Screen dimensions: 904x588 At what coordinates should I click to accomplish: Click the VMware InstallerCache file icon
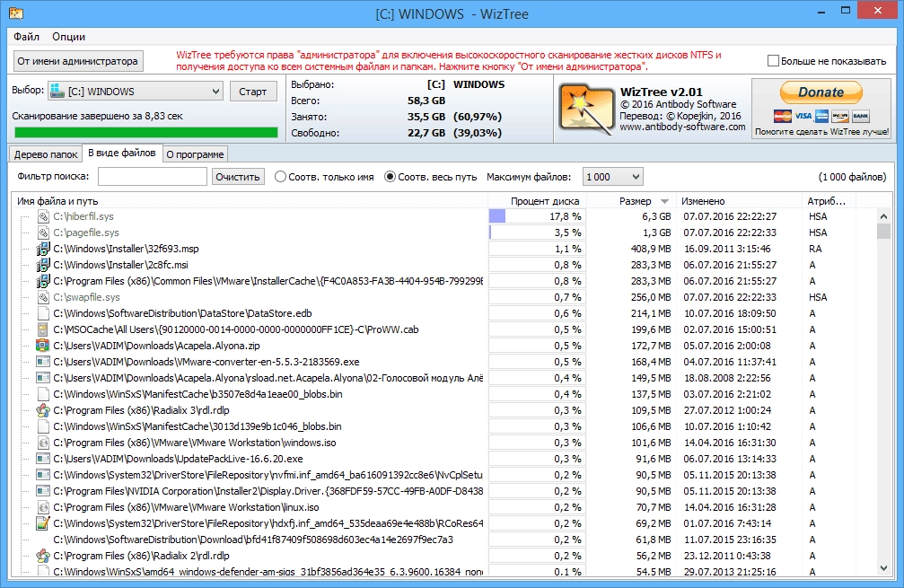pos(43,281)
